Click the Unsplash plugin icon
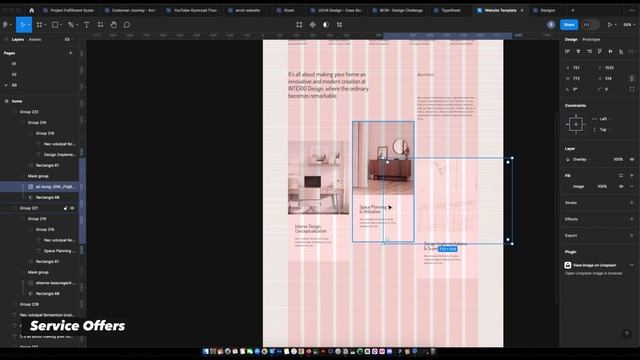640x360 pixels. coord(568,265)
